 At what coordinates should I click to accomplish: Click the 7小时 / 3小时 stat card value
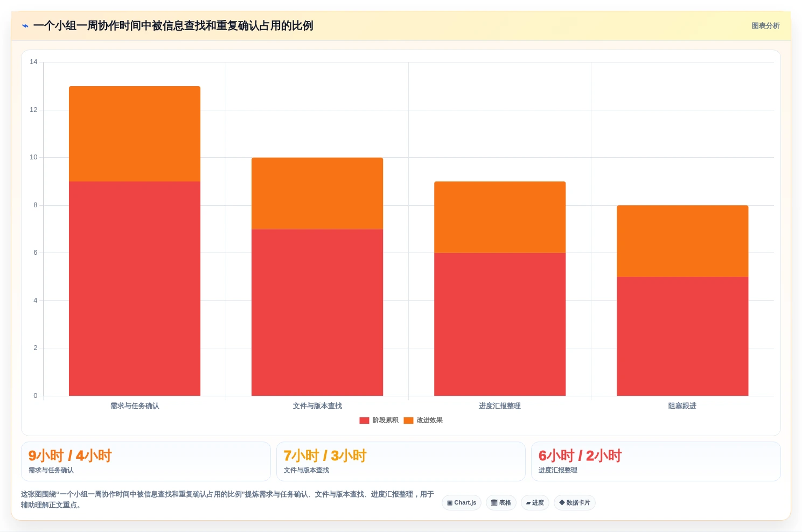[x=325, y=456]
